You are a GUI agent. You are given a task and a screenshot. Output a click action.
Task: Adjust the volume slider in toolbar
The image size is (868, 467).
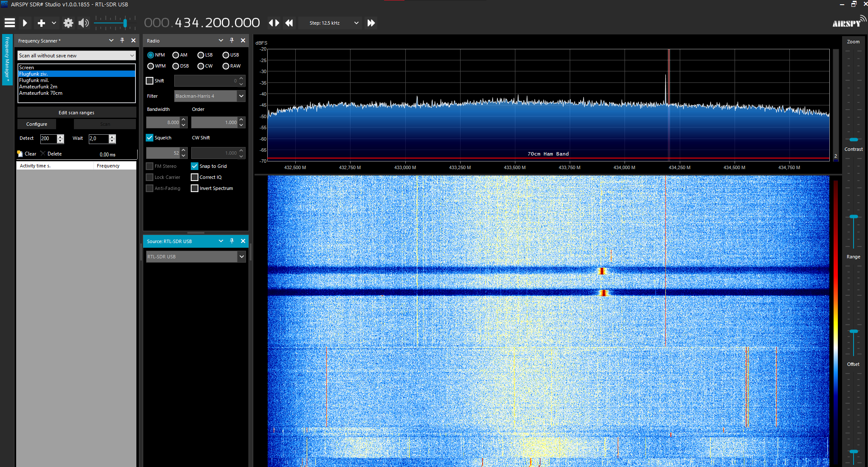125,23
